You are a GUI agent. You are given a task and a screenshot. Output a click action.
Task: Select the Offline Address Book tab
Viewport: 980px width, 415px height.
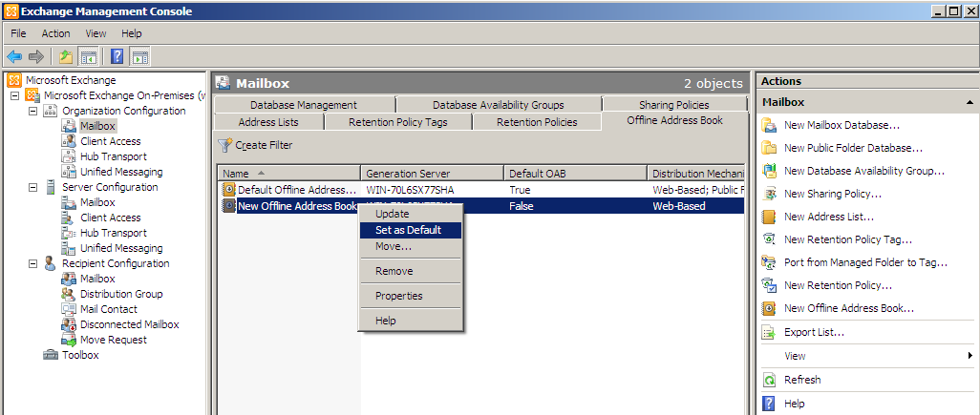(x=674, y=121)
